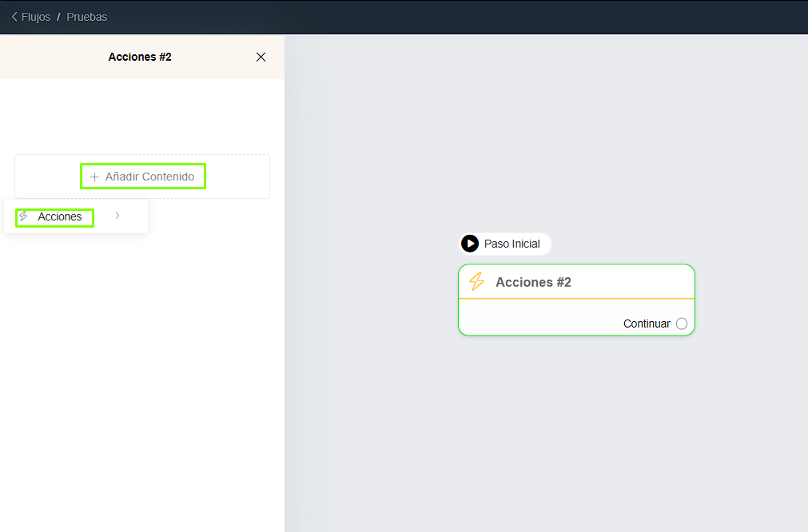Click the Acciones #2 panel header title
Screen dimensions: 808x532
(x=140, y=57)
